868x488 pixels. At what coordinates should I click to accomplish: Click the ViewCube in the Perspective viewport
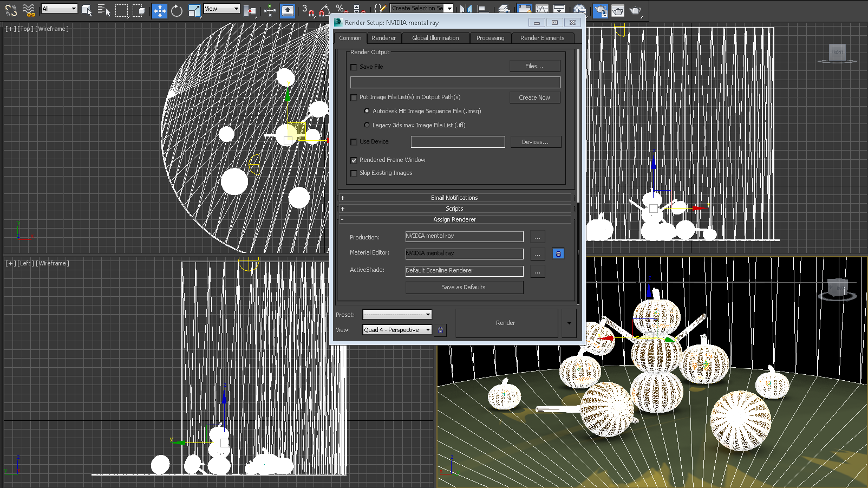pos(837,288)
